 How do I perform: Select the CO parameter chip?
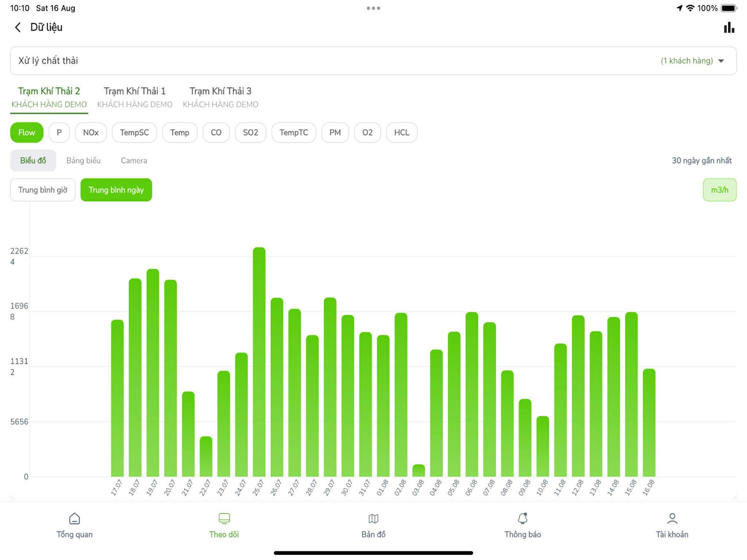216,132
